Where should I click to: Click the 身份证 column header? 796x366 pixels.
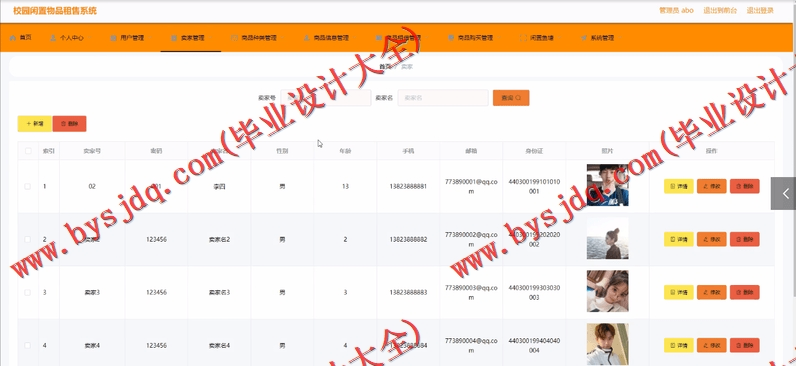(534, 151)
